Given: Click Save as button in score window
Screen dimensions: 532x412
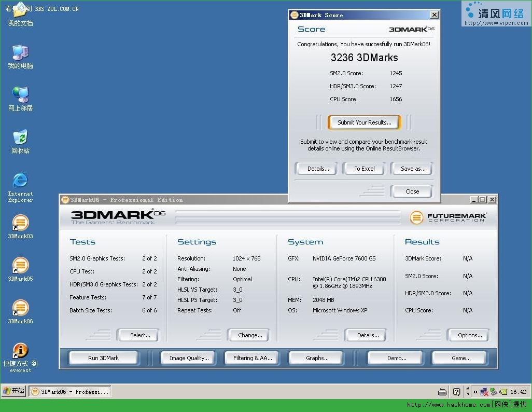Looking at the screenshot, I should point(413,169).
